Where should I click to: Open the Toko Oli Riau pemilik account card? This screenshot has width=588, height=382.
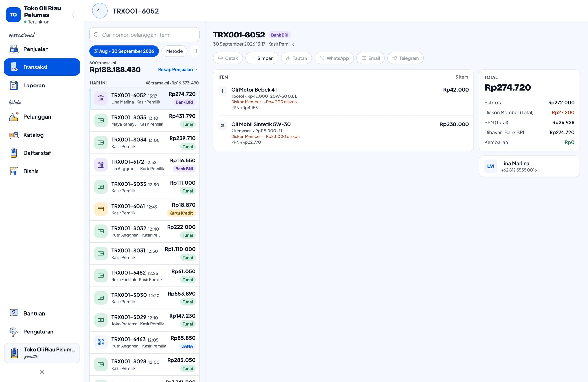click(42, 353)
